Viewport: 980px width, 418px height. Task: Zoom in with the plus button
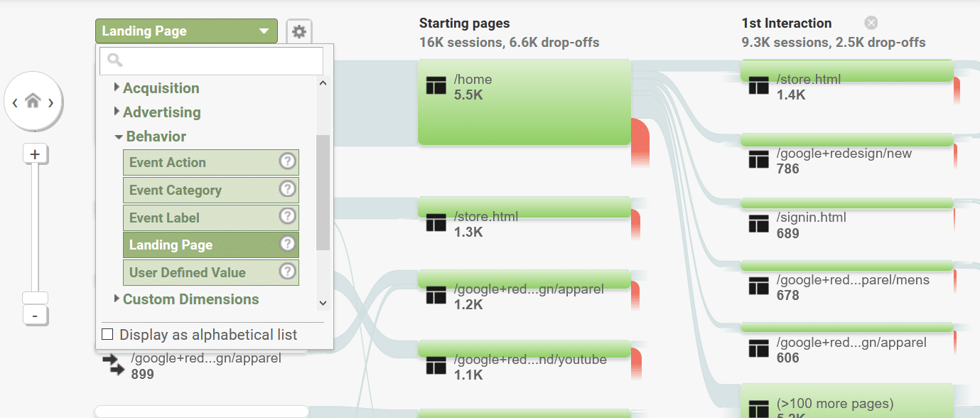click(35, 154)
